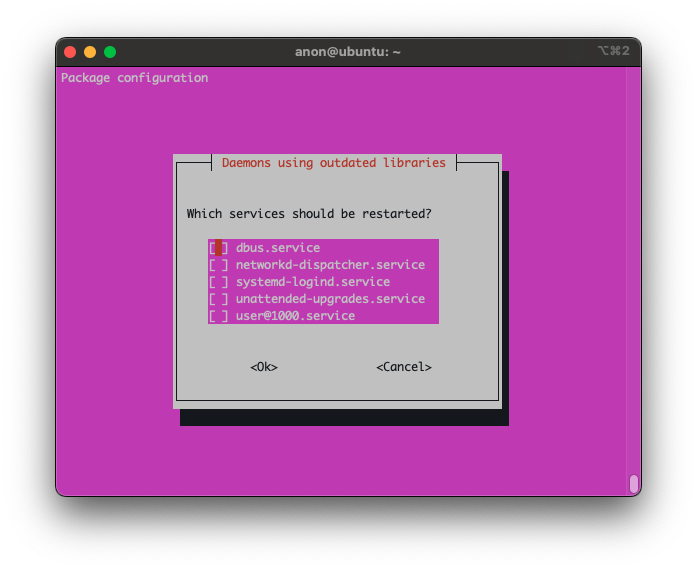The width and height of the screenshot is (697, 570).
Task: Choose <Cancel> to dismiss the dialog
Action: (403, 367)
